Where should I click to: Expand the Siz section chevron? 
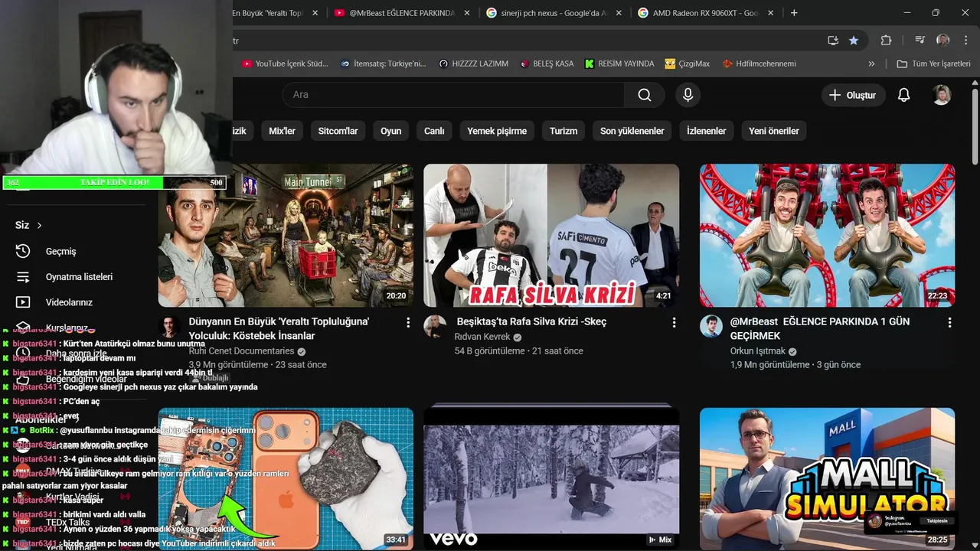[39, 225]
